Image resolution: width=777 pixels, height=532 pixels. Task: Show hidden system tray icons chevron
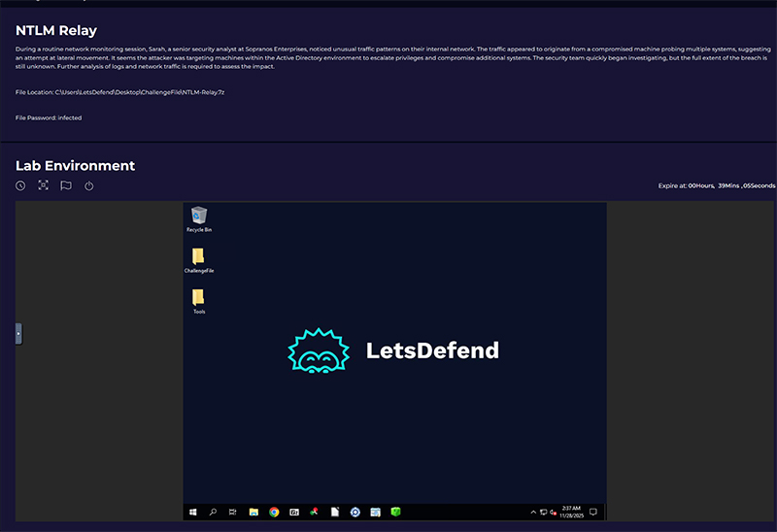[x=532, y=512]
